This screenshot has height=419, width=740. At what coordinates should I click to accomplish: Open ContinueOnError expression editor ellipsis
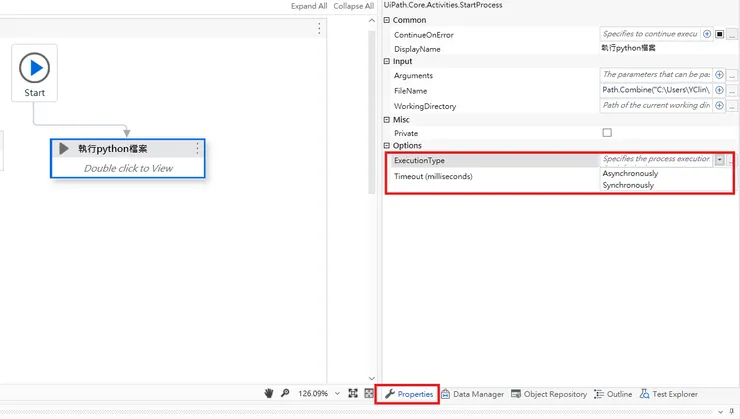pyautogui.click(x=732, y=35)
